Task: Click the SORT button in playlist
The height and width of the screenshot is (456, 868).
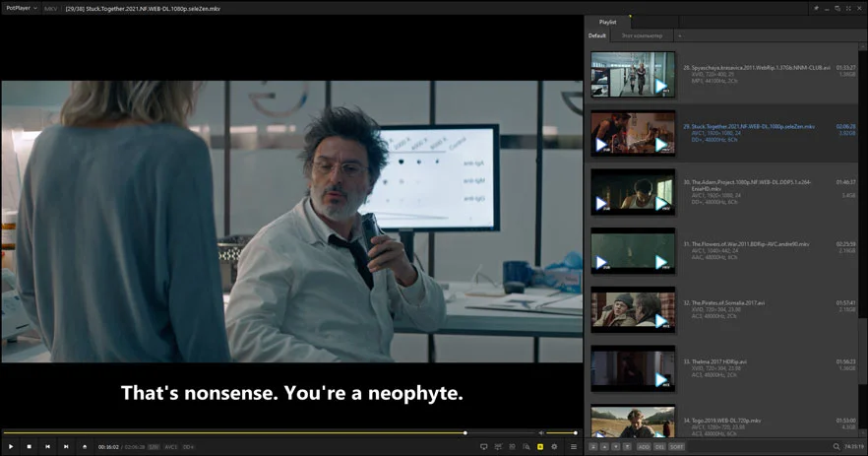Action: [676, 446]
